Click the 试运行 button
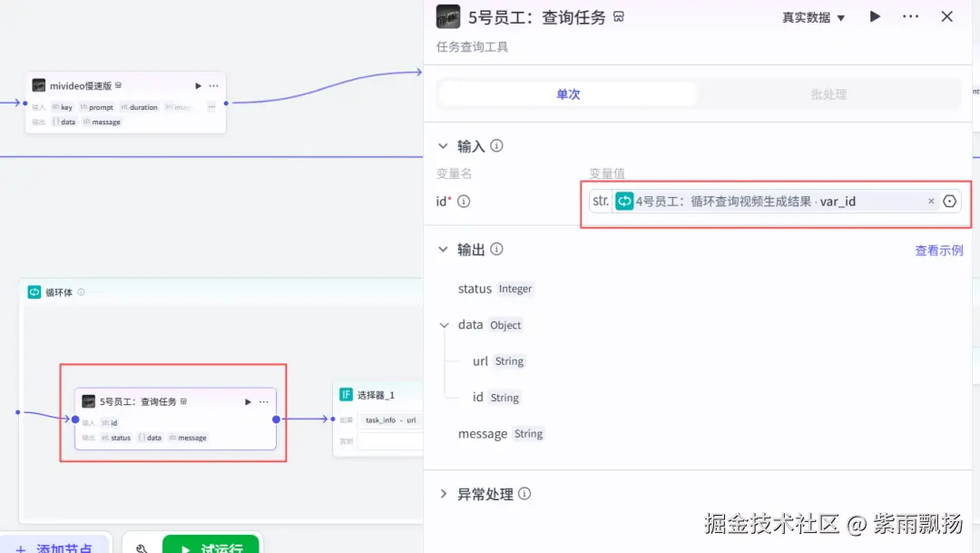 [x=211, y=544]
